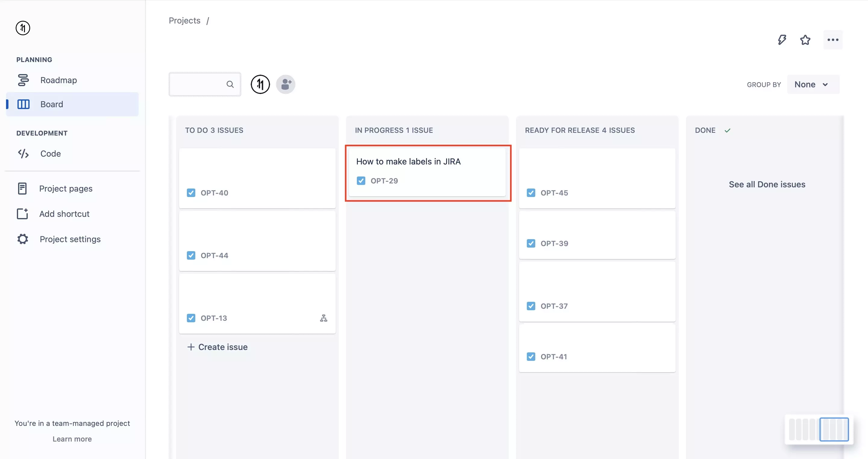Click the Projects breadcrumb

184,20
